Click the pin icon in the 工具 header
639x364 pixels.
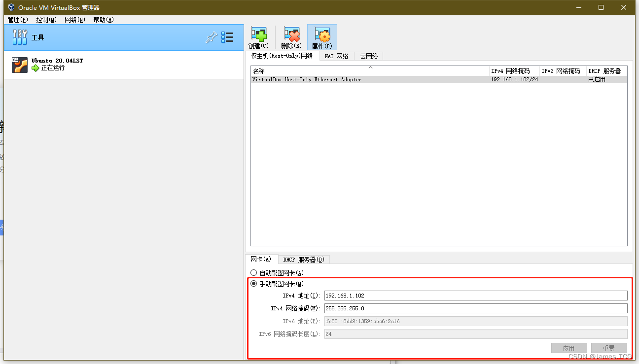[x=211, y=37]
